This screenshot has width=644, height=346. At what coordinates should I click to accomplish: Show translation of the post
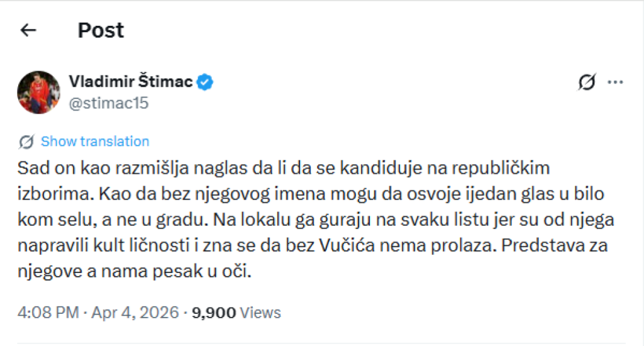point(95,142)
